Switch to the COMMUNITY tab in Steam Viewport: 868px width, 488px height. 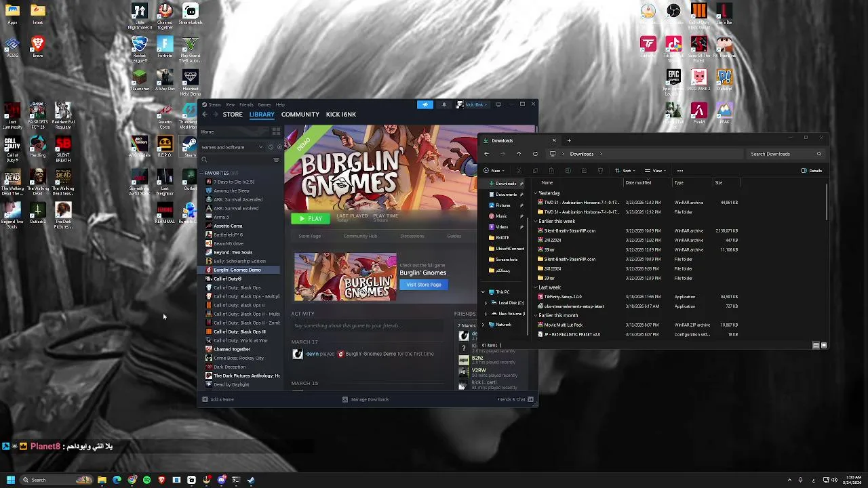[x=300, y=114]
